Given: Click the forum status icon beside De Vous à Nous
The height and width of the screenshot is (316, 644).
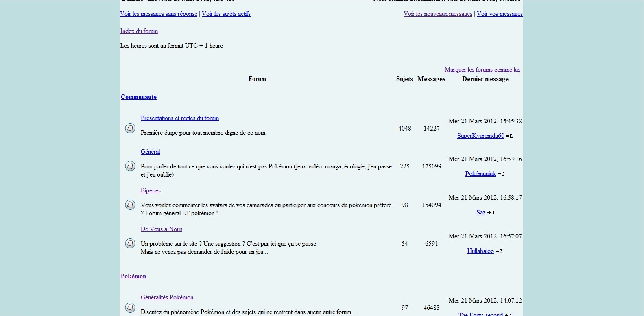Looking at the screenshot, I should [x=130, y=244].
